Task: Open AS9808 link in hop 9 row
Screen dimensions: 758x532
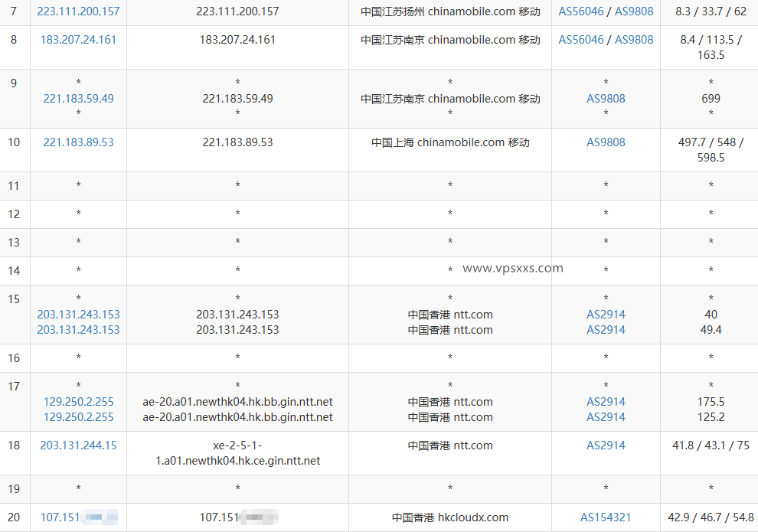Action: pyautogui.click(x=606, y=99)
